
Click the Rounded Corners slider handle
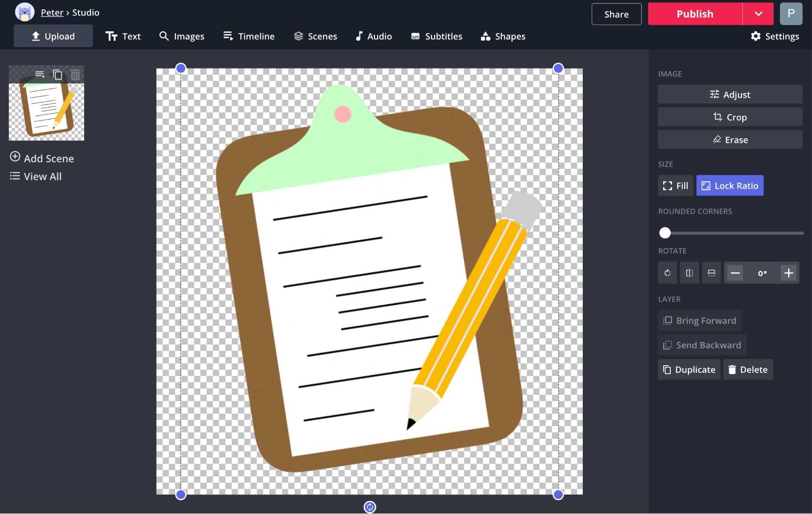[x=665, y=232]
